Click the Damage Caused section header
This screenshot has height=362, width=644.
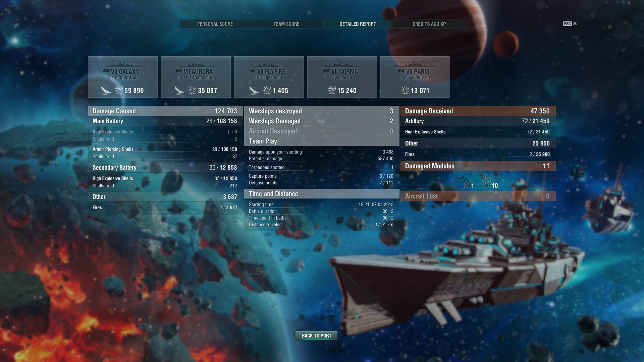pyautogui.click(x=165, y=111)
